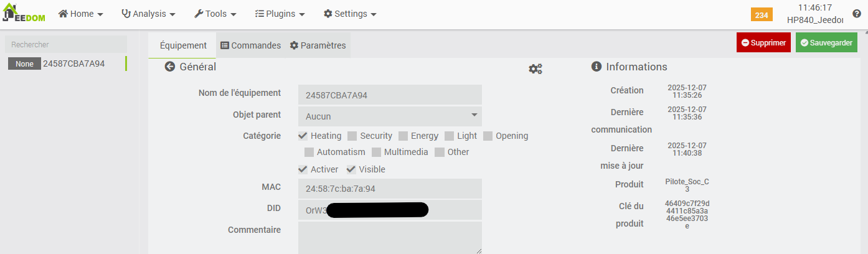Open the Home dropdown menu

80,14
